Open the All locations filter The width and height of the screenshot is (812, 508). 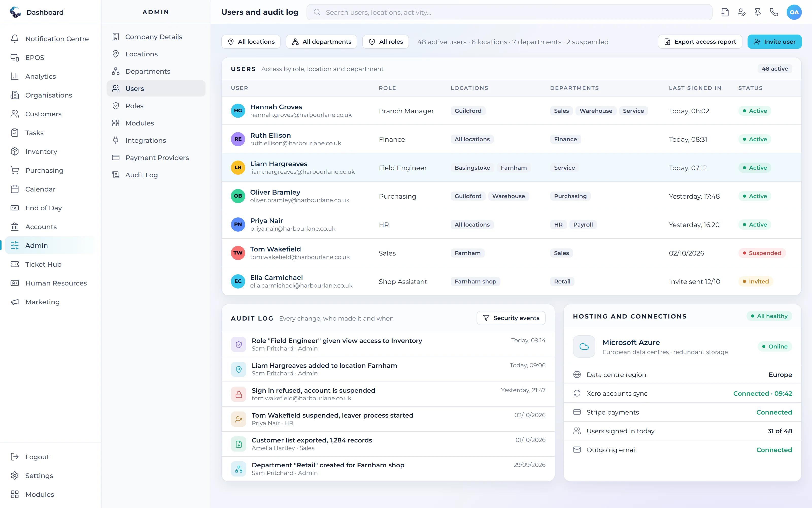(x=251, y=42)
